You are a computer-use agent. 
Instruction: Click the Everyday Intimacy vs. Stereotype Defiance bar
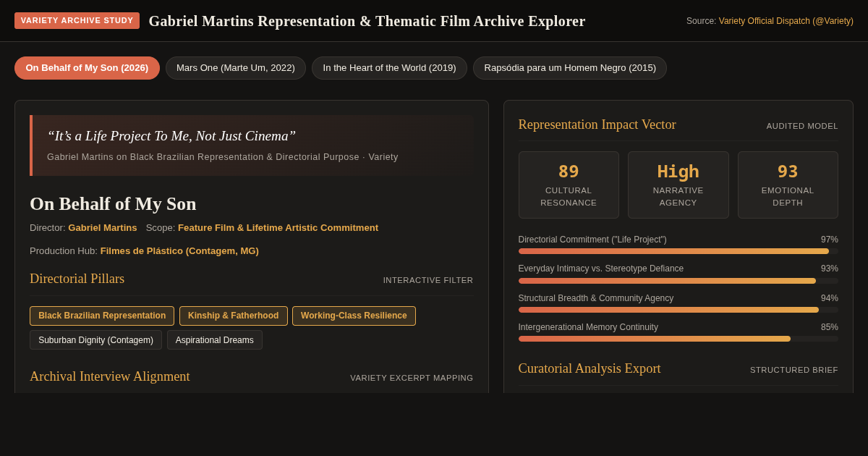[x=678, y=281]
